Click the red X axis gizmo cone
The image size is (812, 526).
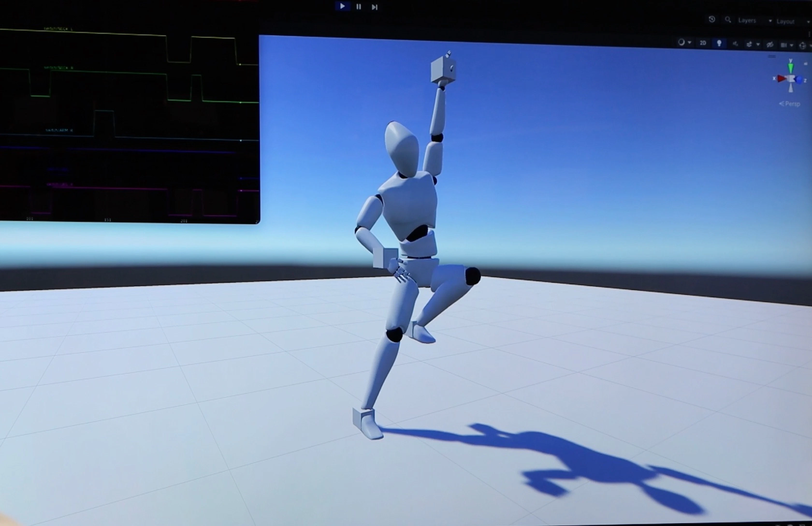781,79
